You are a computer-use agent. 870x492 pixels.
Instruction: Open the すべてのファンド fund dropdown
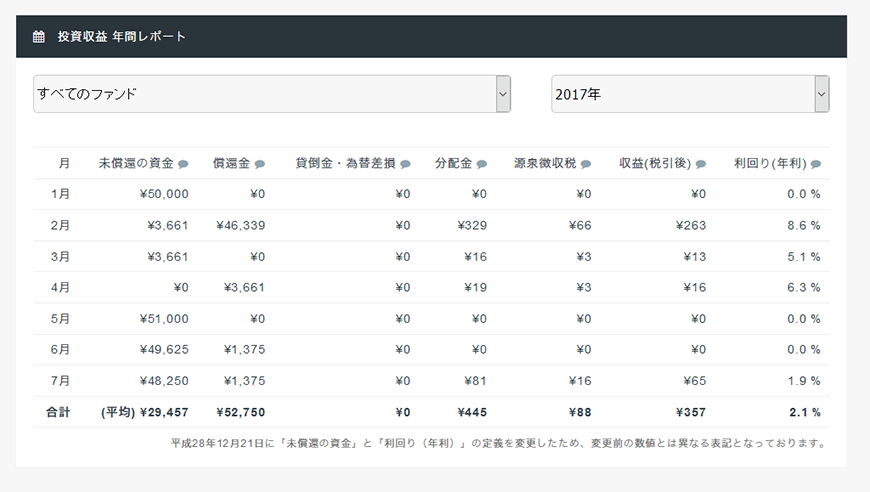coord(272,94)
